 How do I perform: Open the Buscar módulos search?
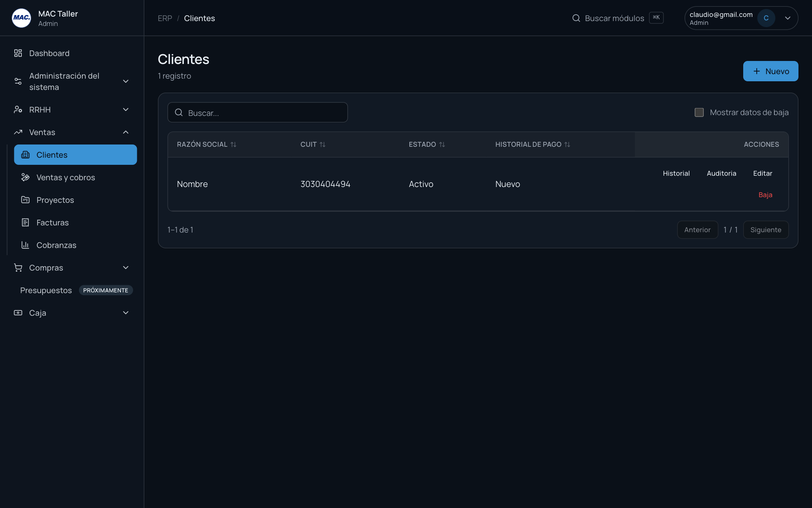[x=617, y=18]
